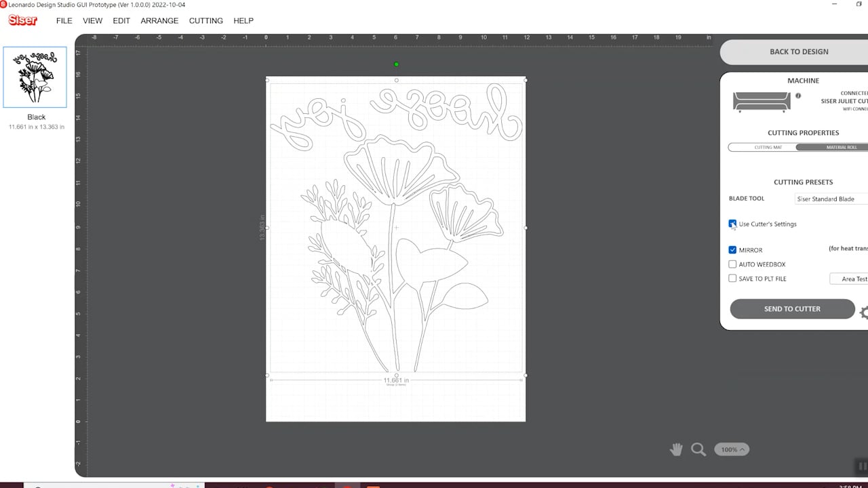Screen dimensions: 868x488
Task: Uncheck the MIRROR checkbox
Action: click(732, 250)
